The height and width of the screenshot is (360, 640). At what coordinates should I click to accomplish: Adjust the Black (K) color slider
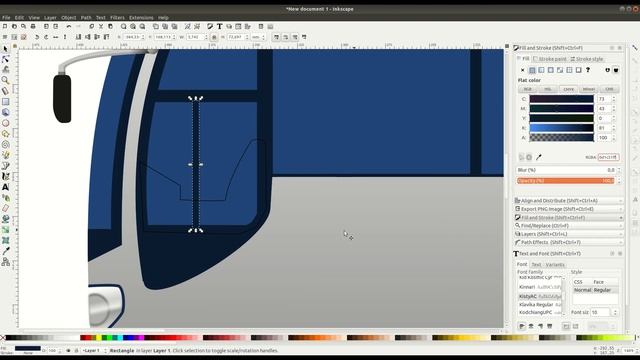pyautogui.click(x=562, y=128)
